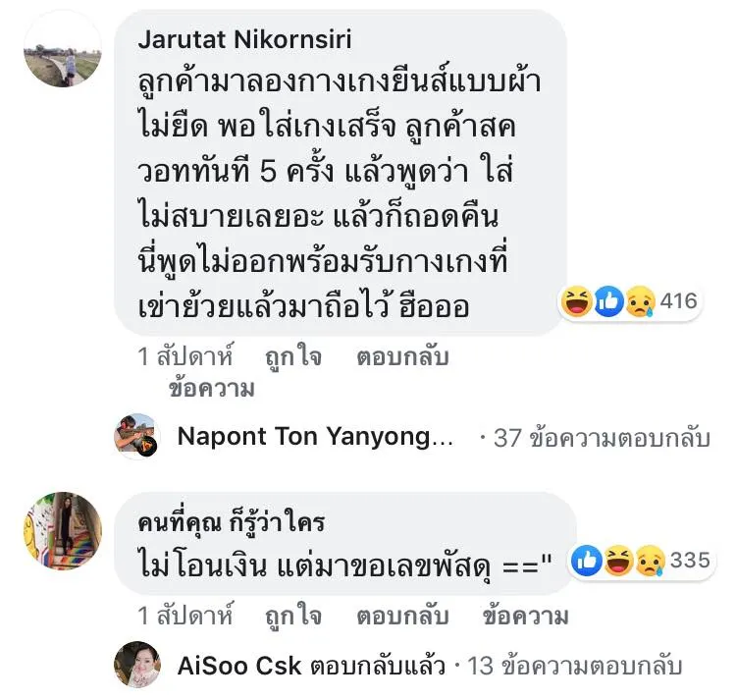Expand the 37 replies thread
The image size is (736, 700).
pos(601,438)
